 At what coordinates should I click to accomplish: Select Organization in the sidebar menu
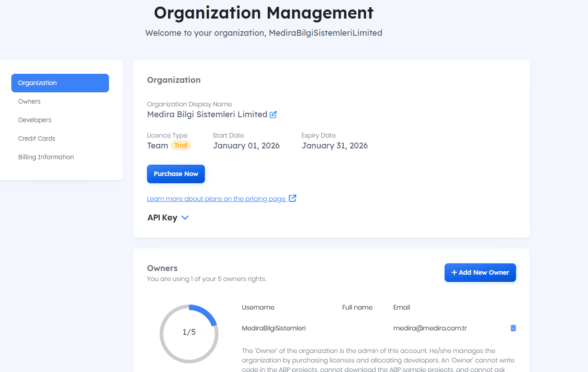[60, 83]
